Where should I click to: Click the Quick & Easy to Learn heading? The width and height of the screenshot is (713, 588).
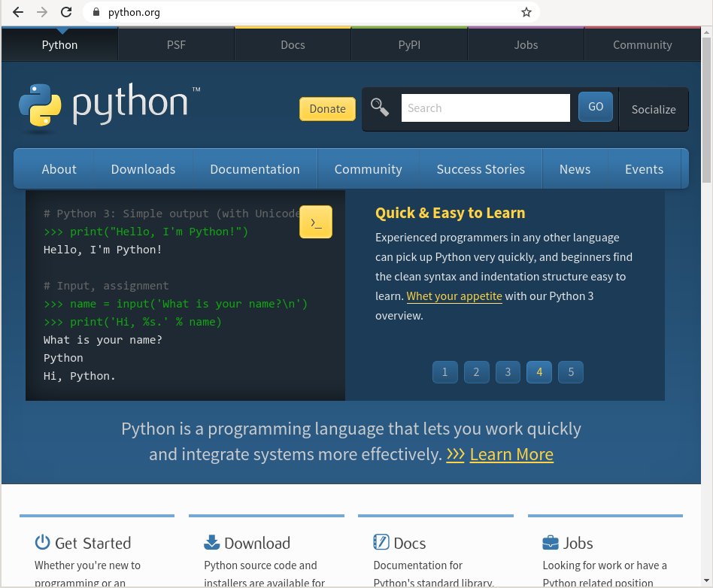(x=451, y=213)
